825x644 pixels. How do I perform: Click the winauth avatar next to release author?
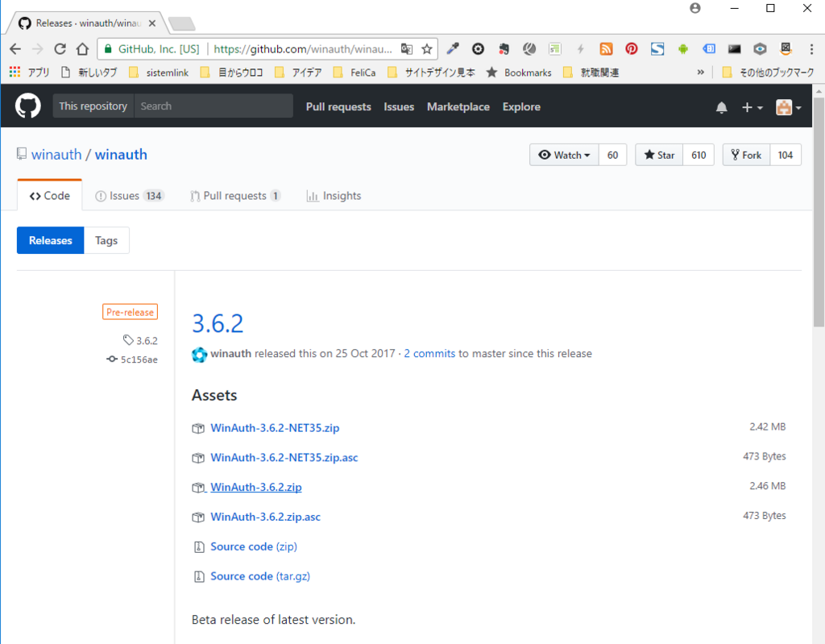coord(200,355)
